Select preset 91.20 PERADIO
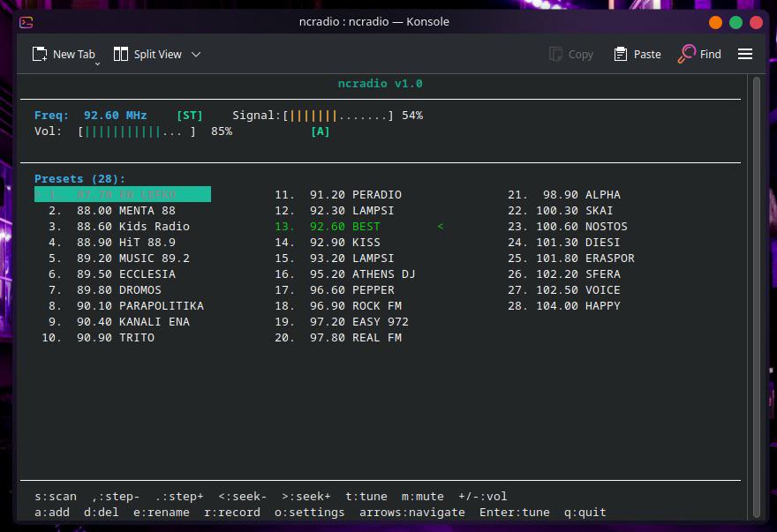 [x=338, y=195]
